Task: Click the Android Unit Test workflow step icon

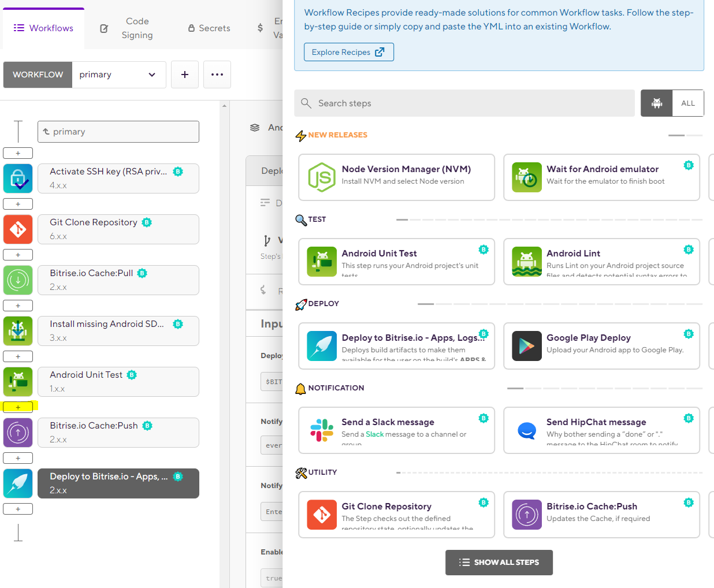Action: click(x=18, y=382)
